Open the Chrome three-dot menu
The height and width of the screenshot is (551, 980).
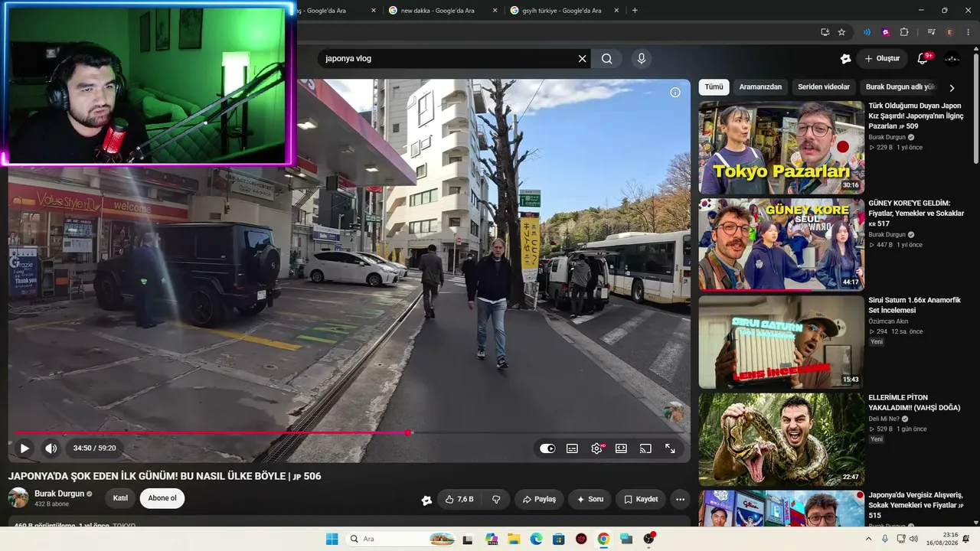click(968, 32)
